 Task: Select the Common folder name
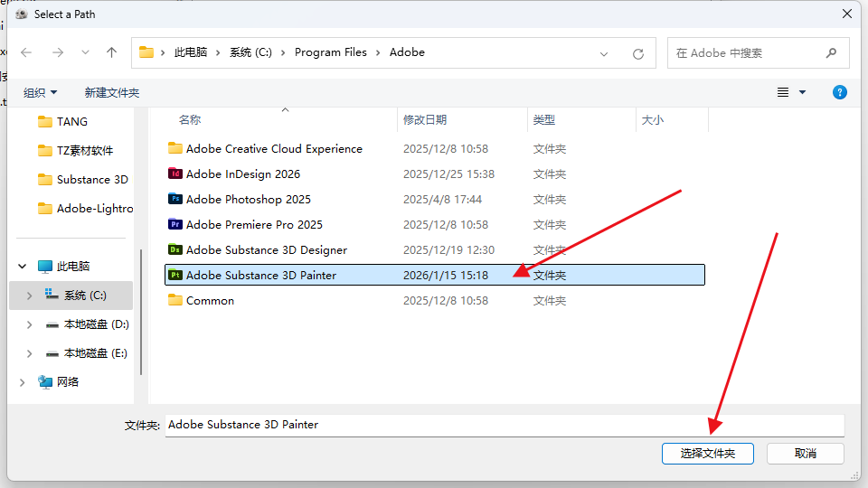(210, 300)
